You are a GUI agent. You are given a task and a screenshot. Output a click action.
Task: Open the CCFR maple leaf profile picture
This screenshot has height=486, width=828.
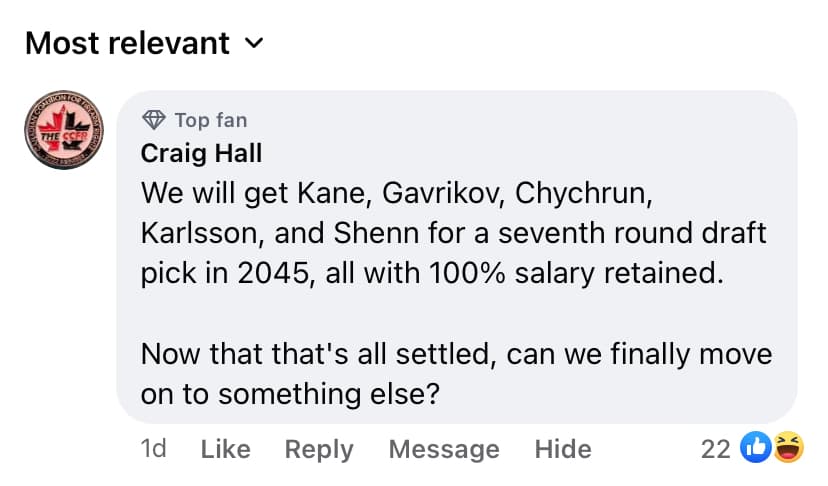pos(62,131)
